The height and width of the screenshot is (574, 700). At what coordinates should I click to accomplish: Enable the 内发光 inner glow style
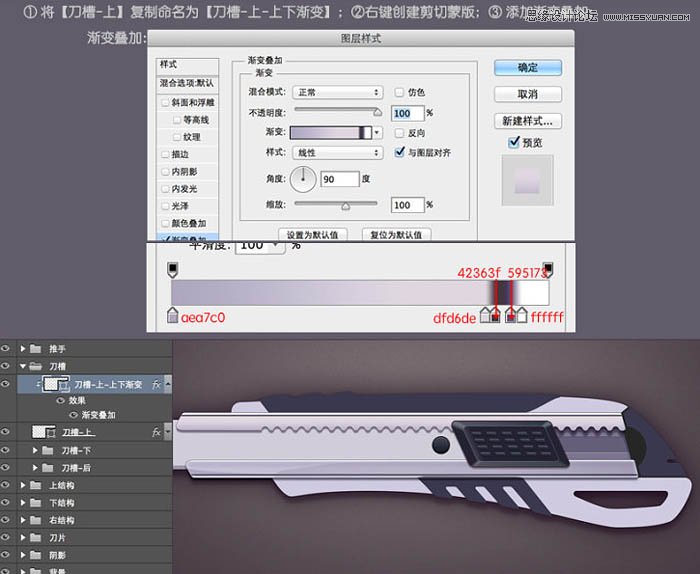(165, 189)
